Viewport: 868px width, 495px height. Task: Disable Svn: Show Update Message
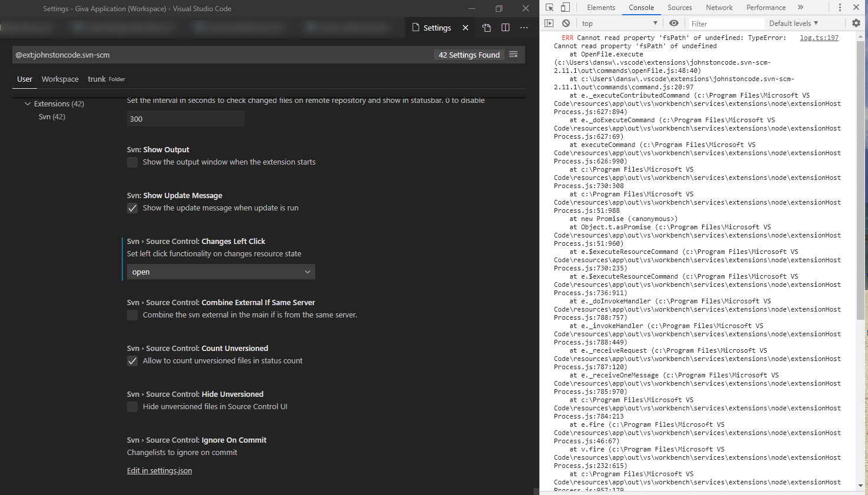click(x=132, y=208)
